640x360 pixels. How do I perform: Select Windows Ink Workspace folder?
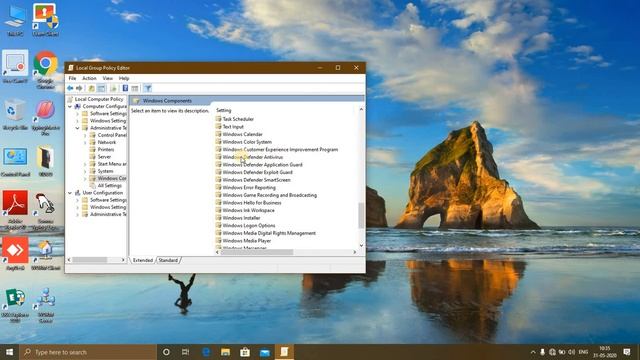(248, 210)
